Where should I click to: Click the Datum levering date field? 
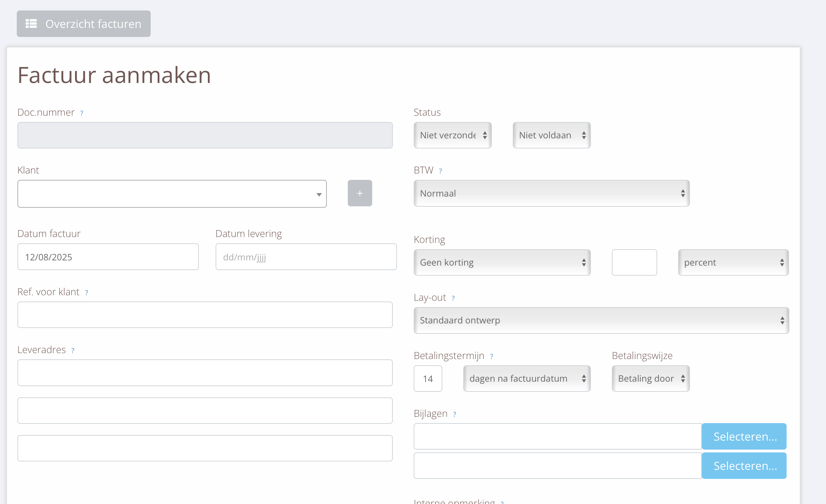(x=306, y=257)
